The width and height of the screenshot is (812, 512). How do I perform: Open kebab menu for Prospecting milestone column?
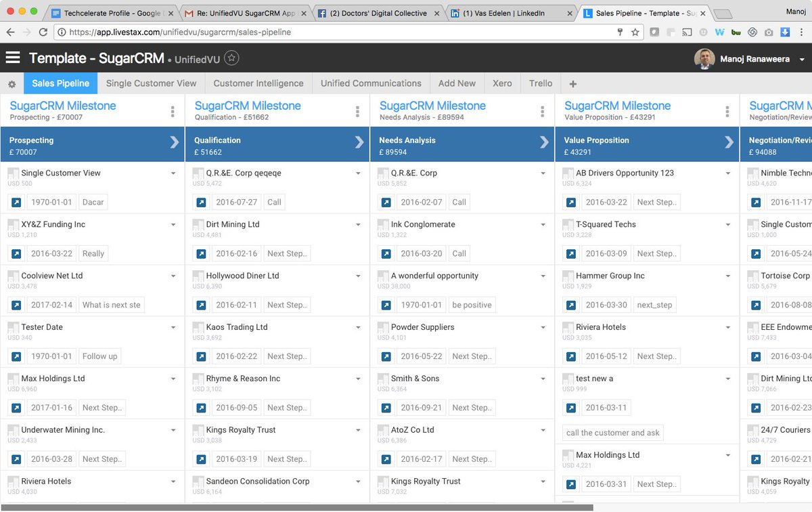tap(173, 112)
